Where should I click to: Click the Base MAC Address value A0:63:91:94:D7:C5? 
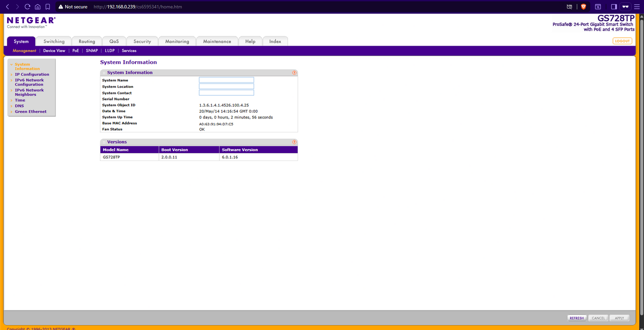[216, 124]
